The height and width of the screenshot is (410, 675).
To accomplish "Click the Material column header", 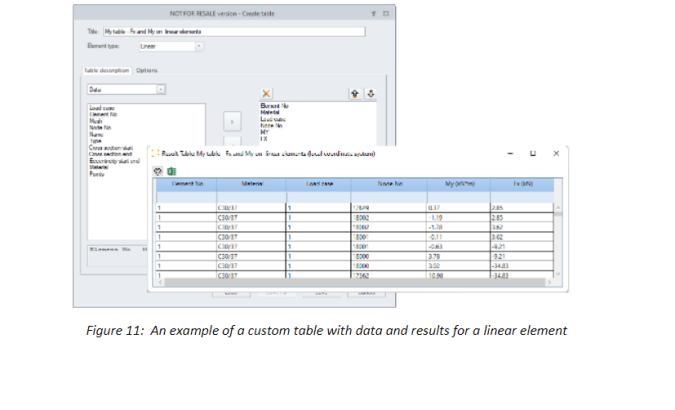I will click(252, 184).
